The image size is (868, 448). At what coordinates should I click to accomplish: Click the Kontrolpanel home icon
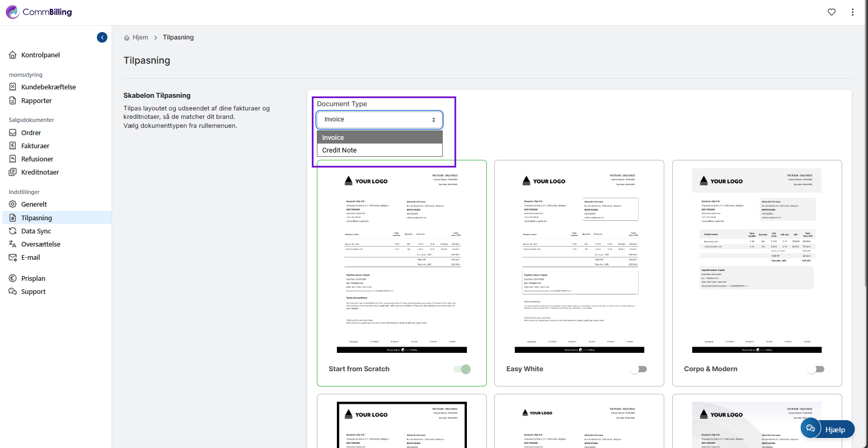click(13, 55)
